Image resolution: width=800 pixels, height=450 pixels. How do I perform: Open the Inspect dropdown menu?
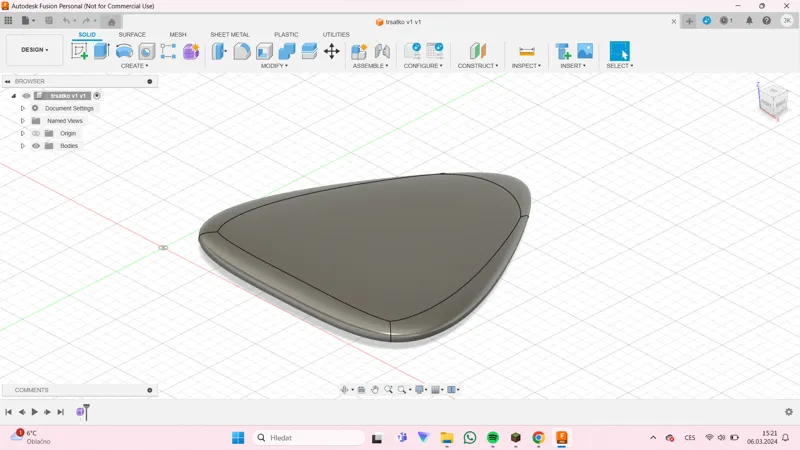[527, 66]
